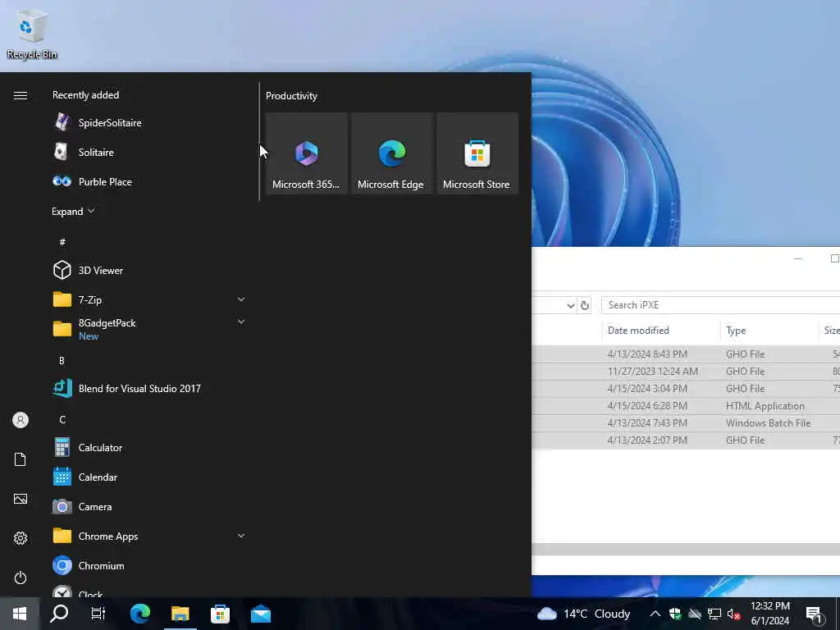Expand the Start menu hamburger button

tap(21, 95)
